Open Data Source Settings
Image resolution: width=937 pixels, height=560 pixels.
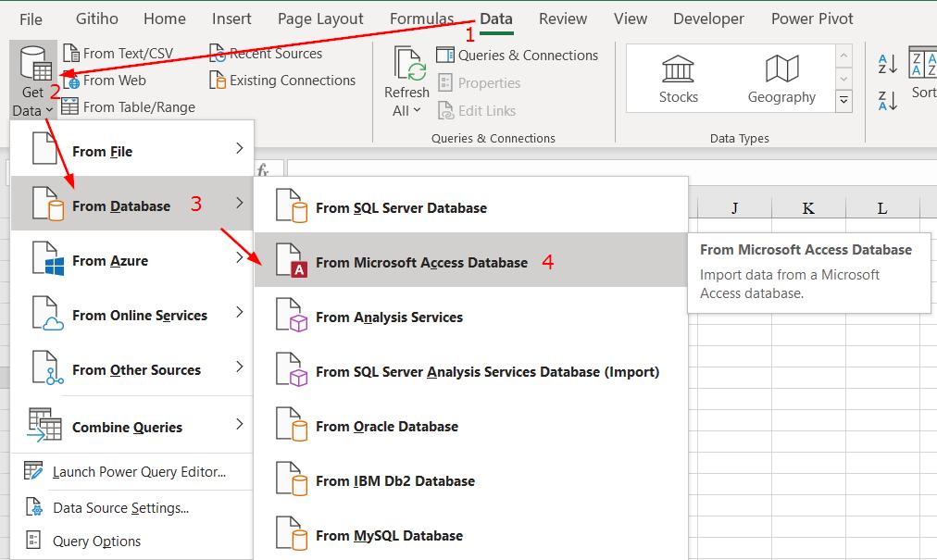(x=120, y=508)
